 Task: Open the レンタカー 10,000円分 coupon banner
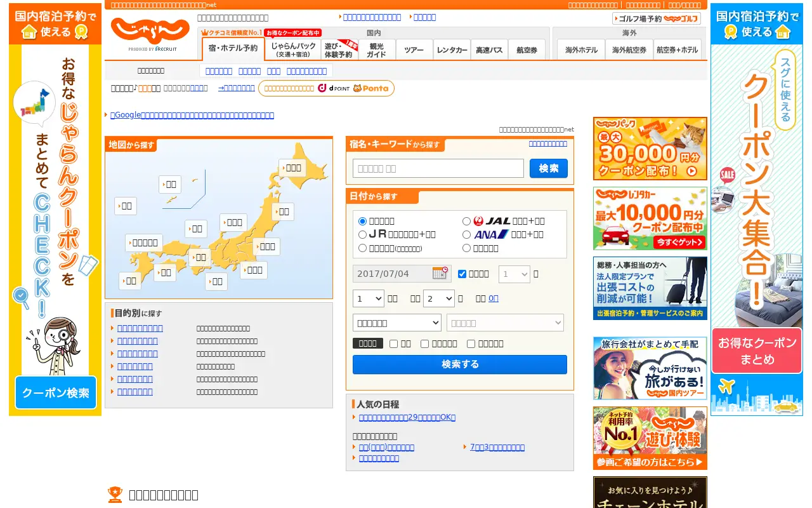coord(650,218)
